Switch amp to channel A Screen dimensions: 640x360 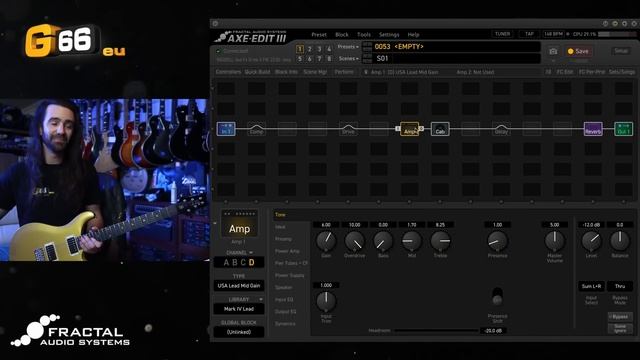(x=226, y=262)
